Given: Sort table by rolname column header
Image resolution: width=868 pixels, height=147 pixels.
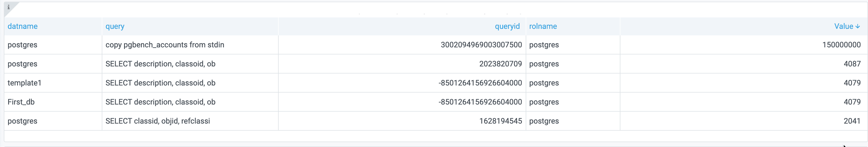Looking at the screenshot, I should (x=543, y=26).
